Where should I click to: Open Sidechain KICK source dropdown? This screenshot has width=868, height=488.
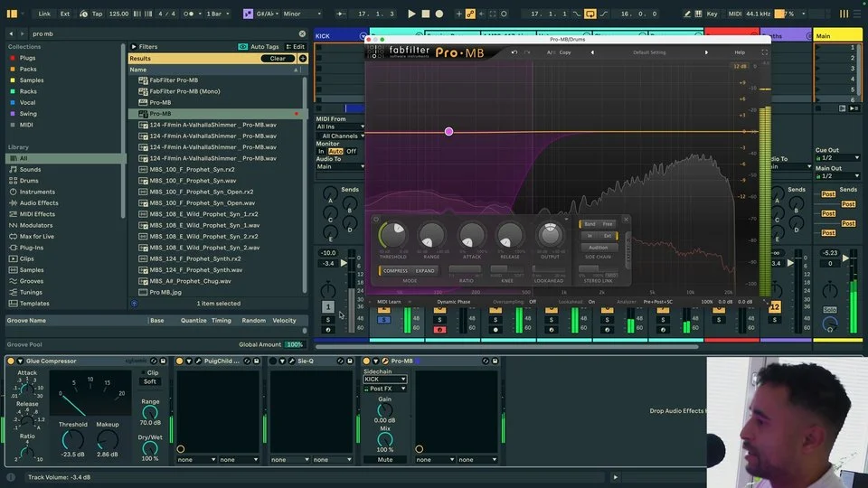pos(385,380)
